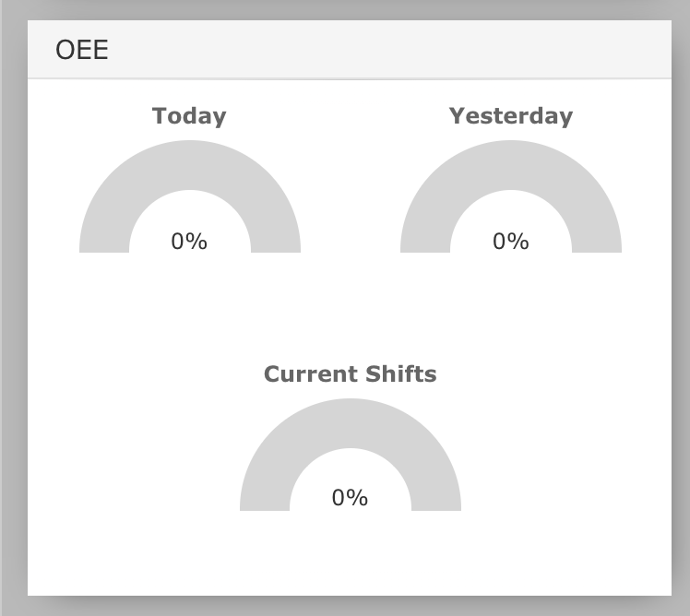Click the Today 0% value
This screenshot has height=616, width=690.
point(189,242)
